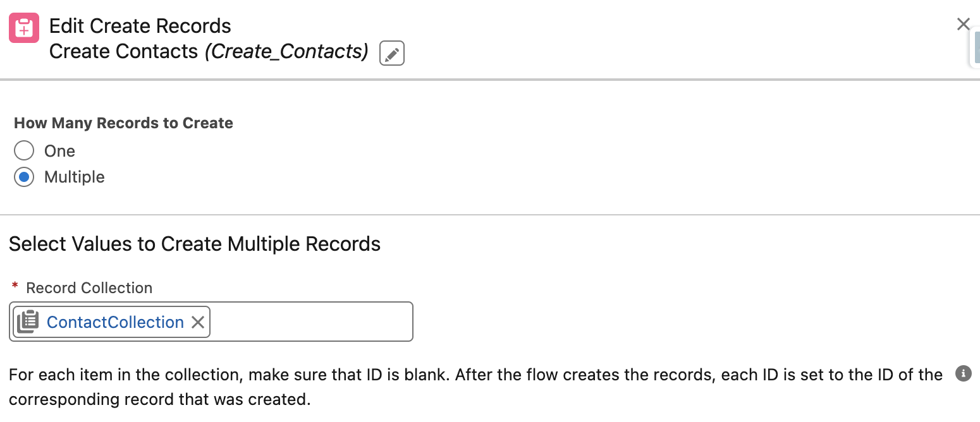Remove ContactCollection using its X icon
The image size is (980, 422).
[x=199, y=322]
